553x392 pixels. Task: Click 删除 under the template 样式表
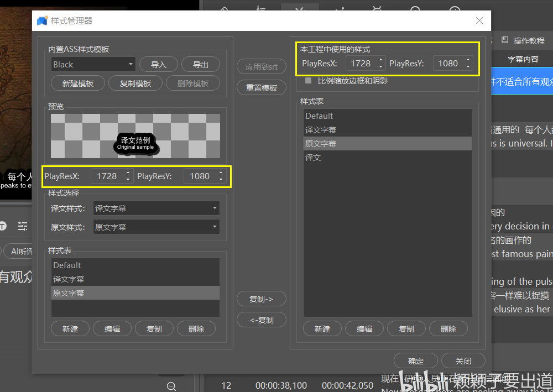pos(196,329)
